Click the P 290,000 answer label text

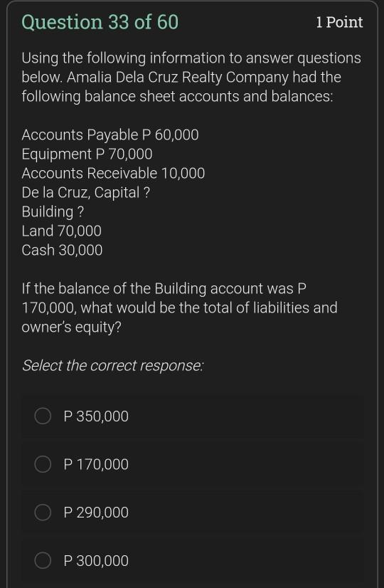96,513
